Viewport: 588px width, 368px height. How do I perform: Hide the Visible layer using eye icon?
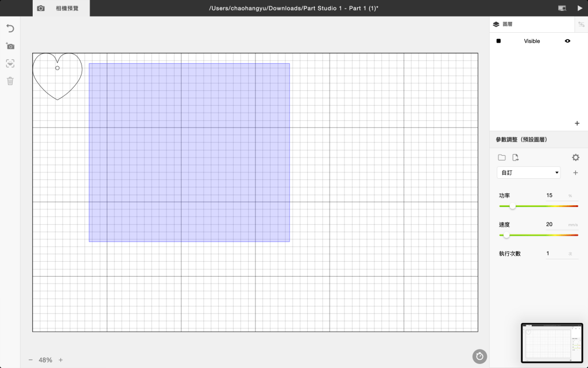pos(567,41)
